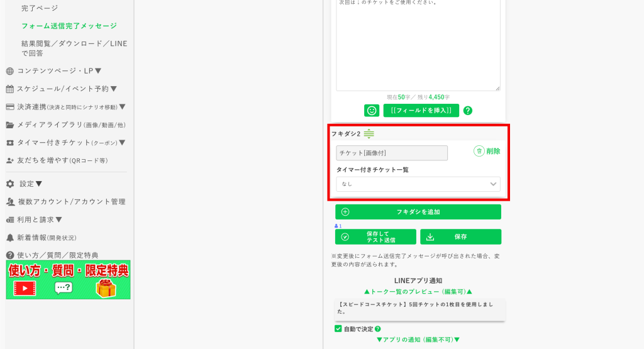This screenshot has height=349, width=644.
Task: Expand トーク一覧のプレビュー (編集可)
Action: click(x=418, y=292)
